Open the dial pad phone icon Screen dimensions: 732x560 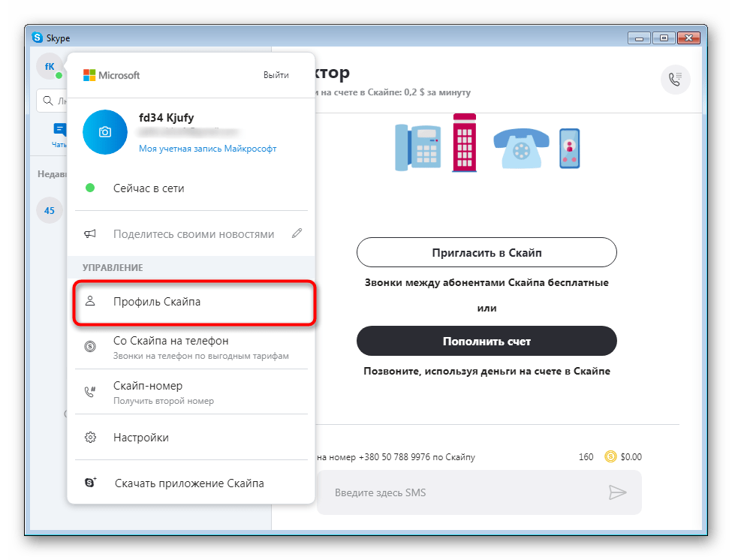point(675,80)
